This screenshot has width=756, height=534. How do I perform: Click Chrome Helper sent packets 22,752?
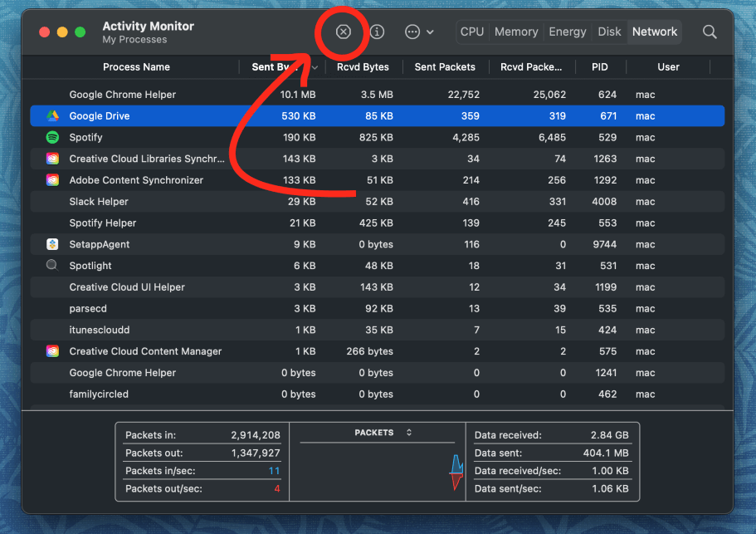click(x=463, y=95)
